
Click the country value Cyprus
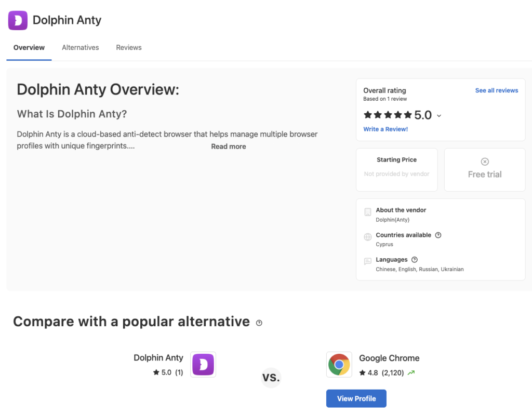point(384,244)
